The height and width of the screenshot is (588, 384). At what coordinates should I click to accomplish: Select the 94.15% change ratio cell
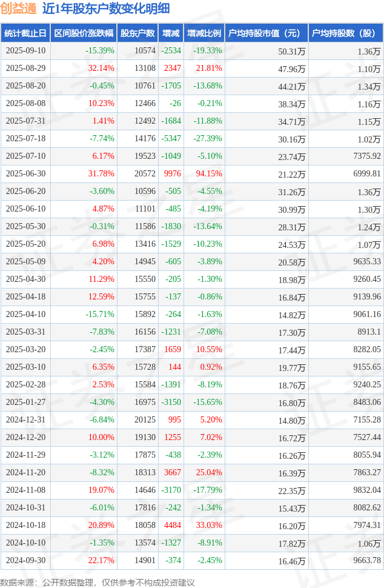[209, 173]
